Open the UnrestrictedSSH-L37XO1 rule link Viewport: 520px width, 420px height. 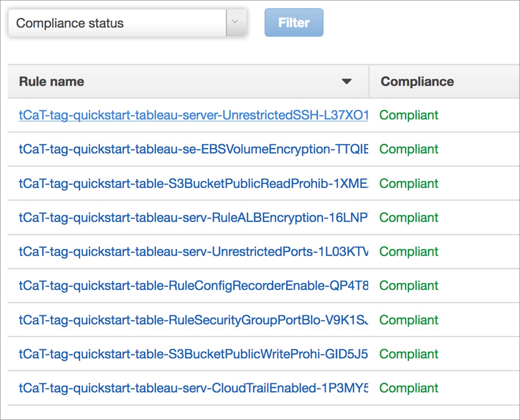pyautogui.click(x=194, y=115)
